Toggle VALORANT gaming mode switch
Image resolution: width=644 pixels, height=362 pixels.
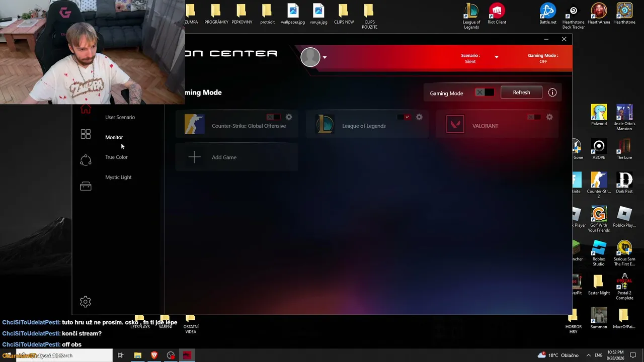(534, 117)
